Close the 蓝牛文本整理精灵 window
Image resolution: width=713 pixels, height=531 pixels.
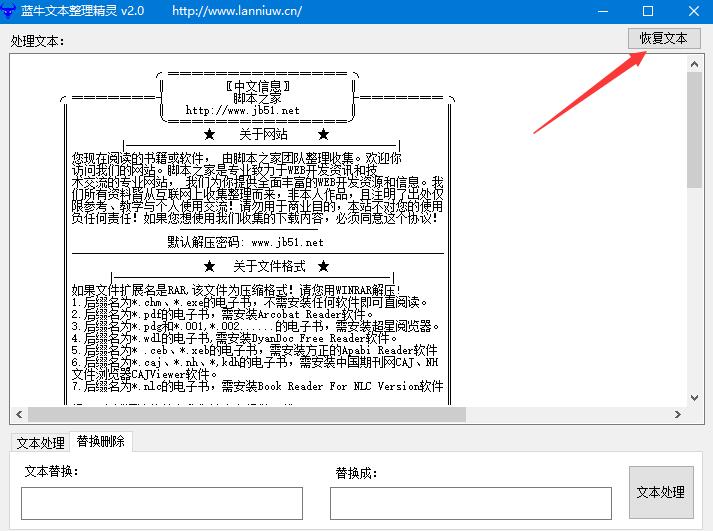[694, 11]
